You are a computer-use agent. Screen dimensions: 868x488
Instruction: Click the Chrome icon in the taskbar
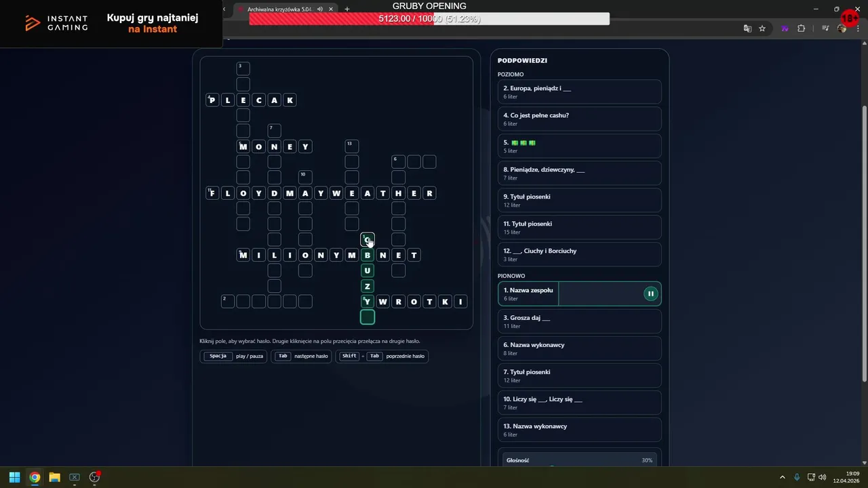coord(35,477)
